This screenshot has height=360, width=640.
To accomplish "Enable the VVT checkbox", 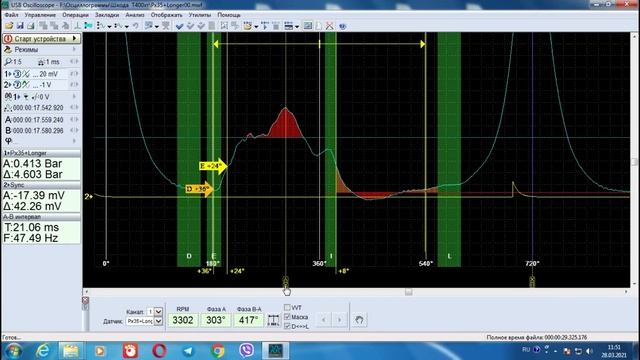I will point(287,307).
